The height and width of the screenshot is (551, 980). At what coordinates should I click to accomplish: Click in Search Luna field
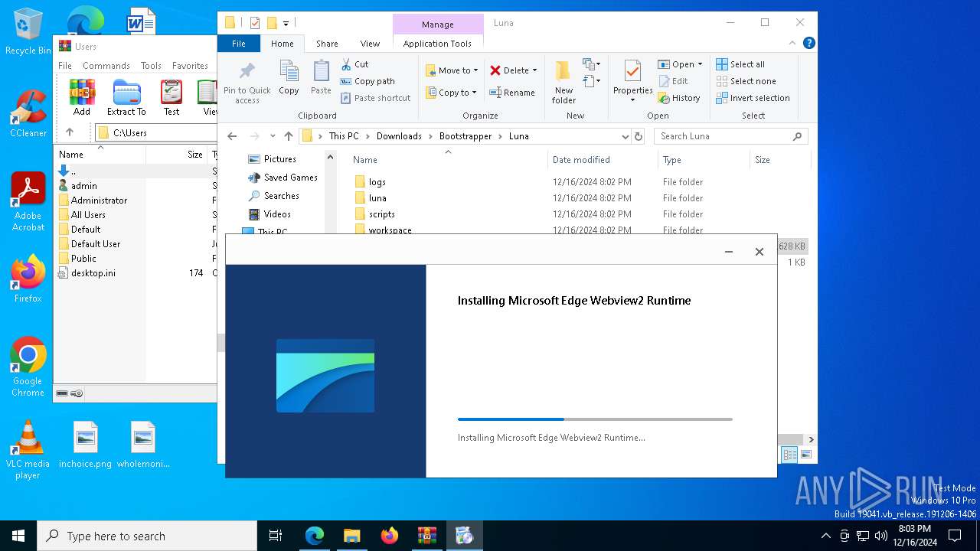click(724, 136)
